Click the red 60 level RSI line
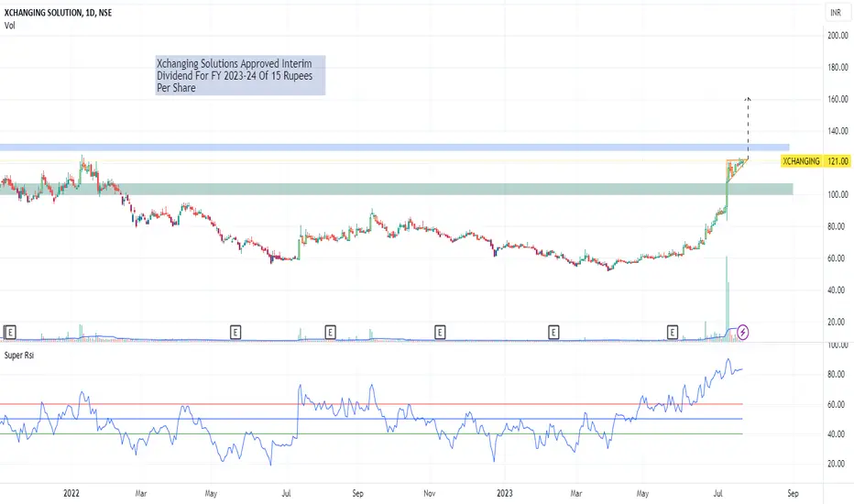The height and width of the screenshot is (504, 854). click(x=371, y=404)
